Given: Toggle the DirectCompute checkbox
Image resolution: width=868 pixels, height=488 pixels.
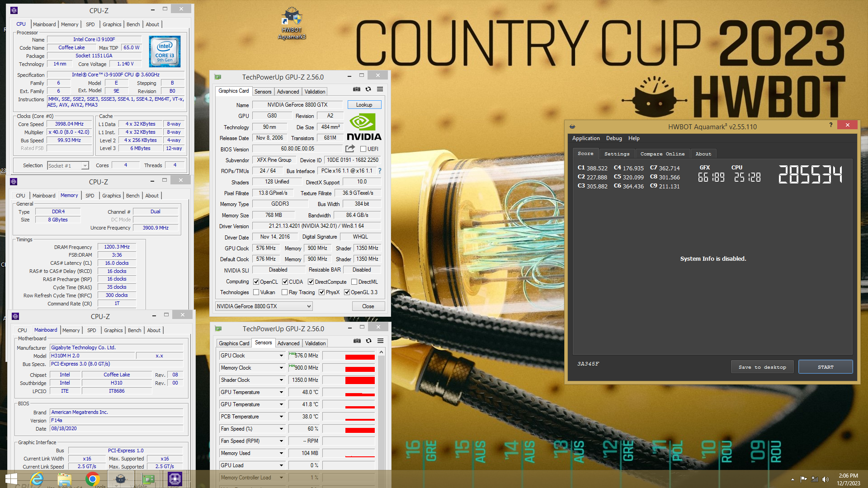Looking at the screenshot, I should (311, 282).
